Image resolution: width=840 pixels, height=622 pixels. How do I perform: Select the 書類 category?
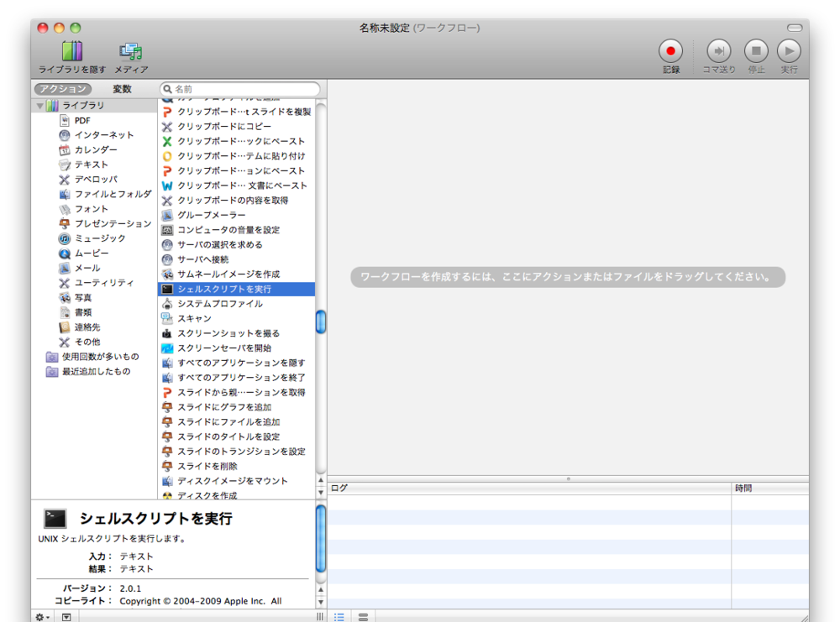point(75,312)
